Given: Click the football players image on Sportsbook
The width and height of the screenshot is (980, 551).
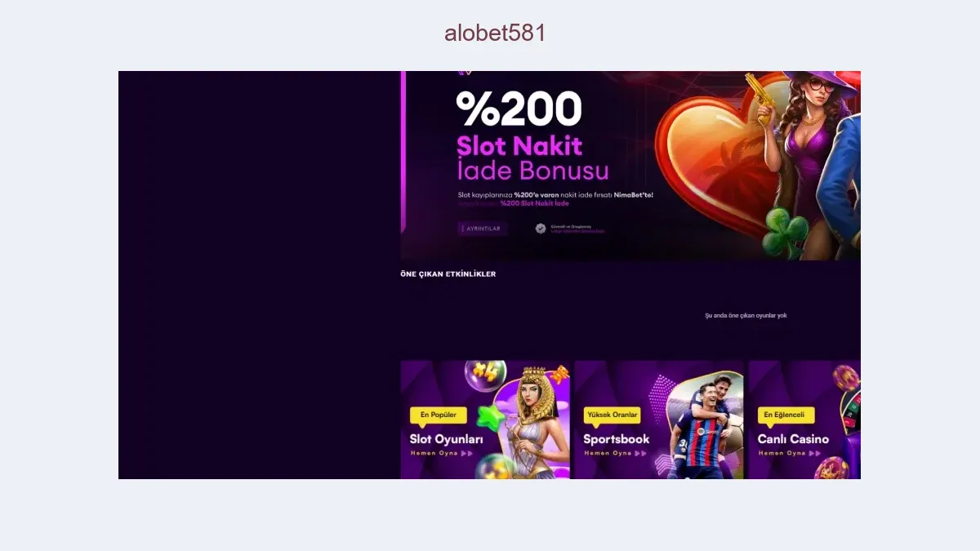Looking at the screenshot, I should point(704,427).
